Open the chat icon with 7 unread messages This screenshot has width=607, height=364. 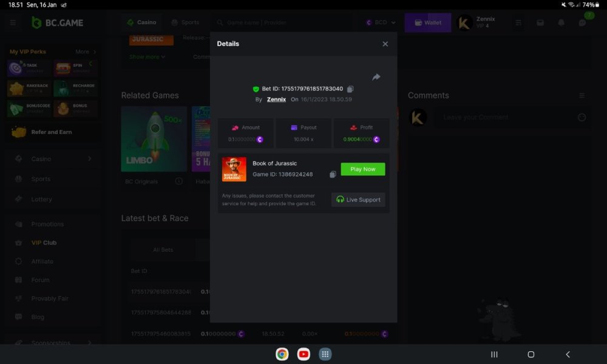[582, 22]
